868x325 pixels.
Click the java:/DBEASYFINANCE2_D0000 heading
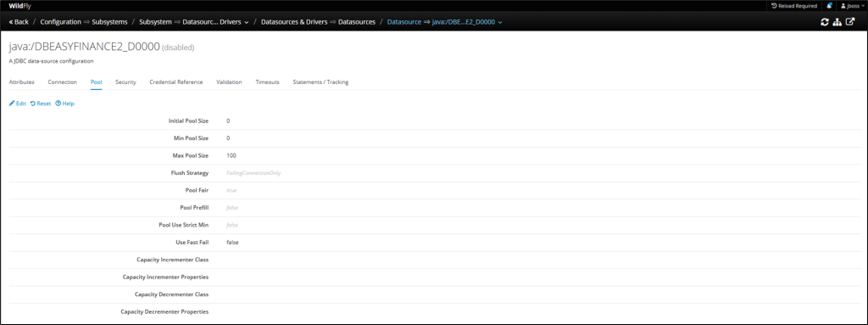(84, 48)
